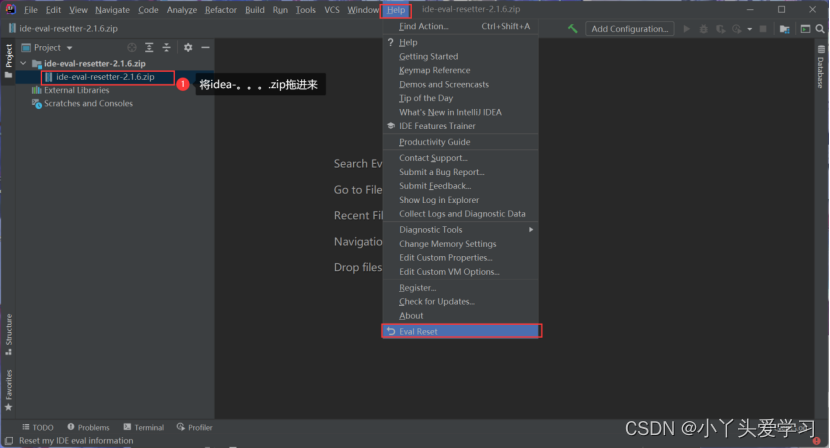Click the Run Anything window icon
Image resolution: width=830 pixels, height=448 pixels.
click(x=805, y=29)
